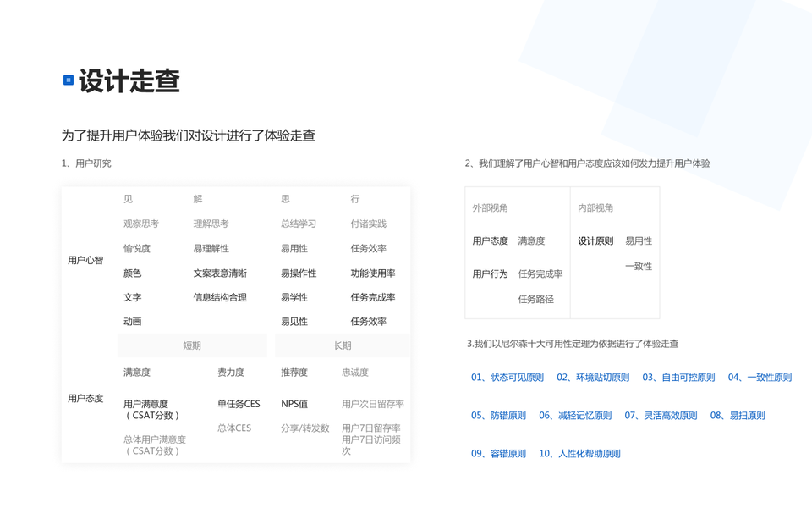Click the 费力度 cell

click(x=230, y=373)
